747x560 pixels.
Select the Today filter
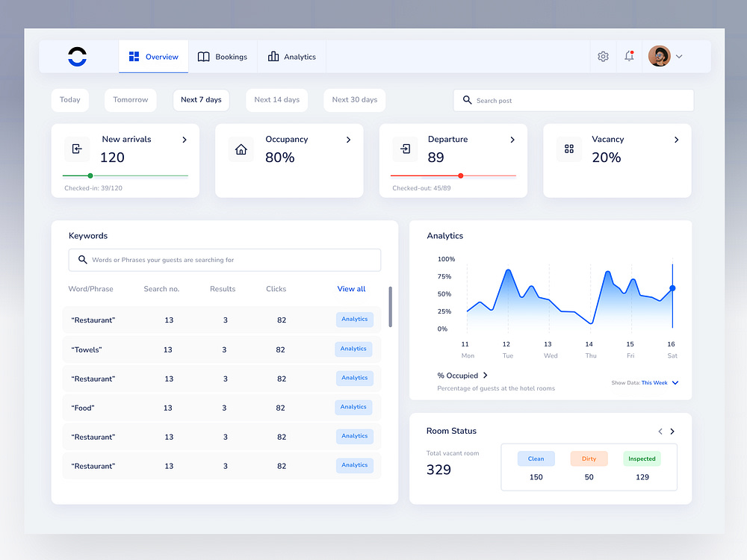coord(70,100)
